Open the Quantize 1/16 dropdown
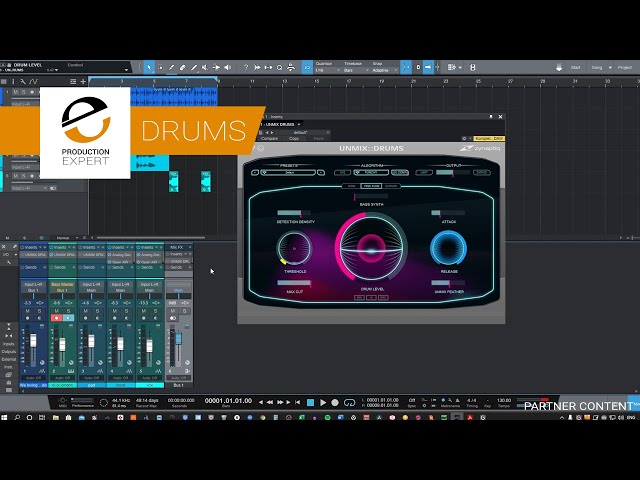Image resolution: width=640 pixels, height=480 pixels. (x=328, y=71)
